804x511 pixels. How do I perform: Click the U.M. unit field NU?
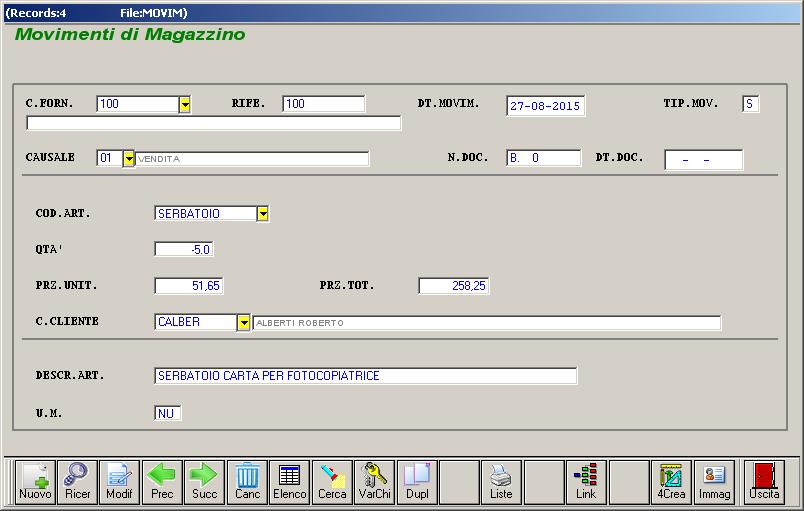168,413
